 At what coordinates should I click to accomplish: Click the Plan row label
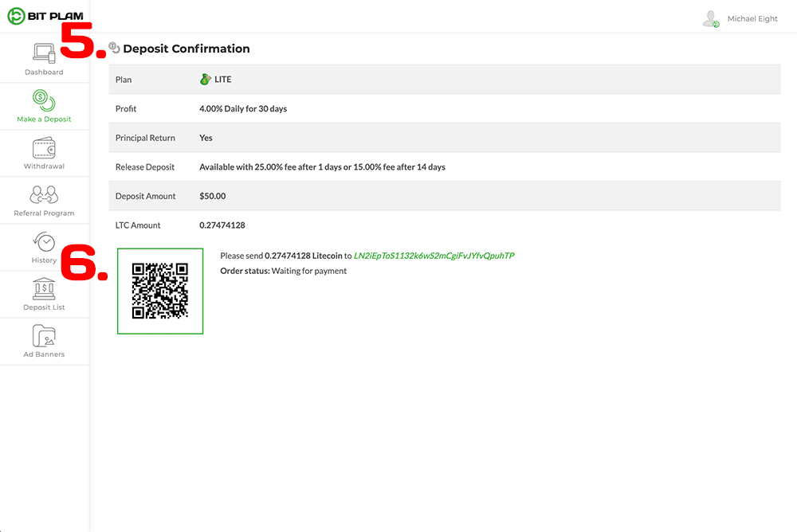(x=124, y=80)
